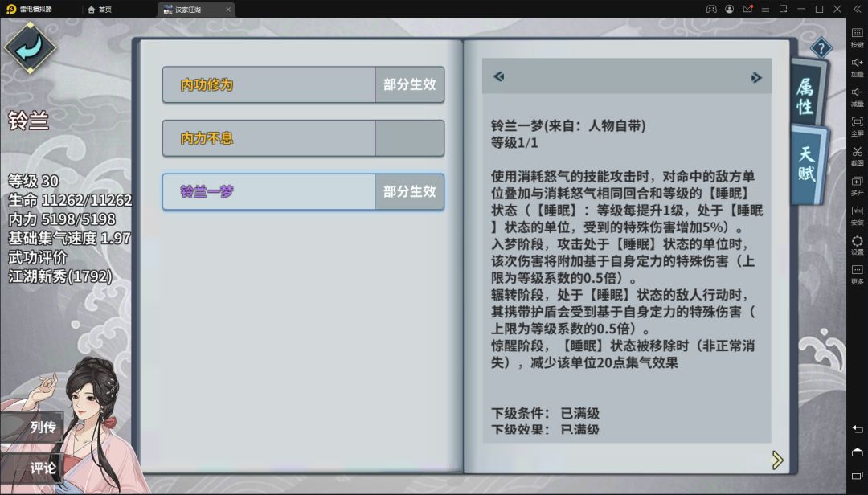Image resolution: width=868 pixels, height=495 pixels.
Task: Select the 内功修为 talent entry
Action: 303,84
